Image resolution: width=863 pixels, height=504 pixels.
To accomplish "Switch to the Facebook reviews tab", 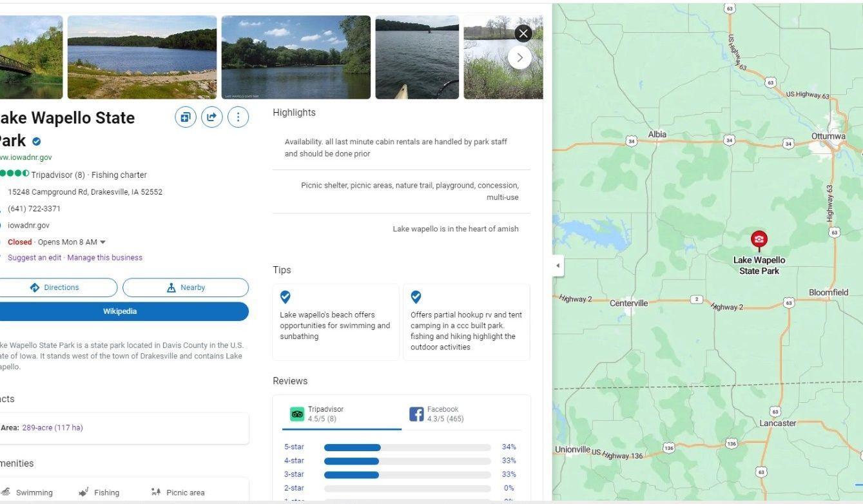I will (x=461, y=414).
